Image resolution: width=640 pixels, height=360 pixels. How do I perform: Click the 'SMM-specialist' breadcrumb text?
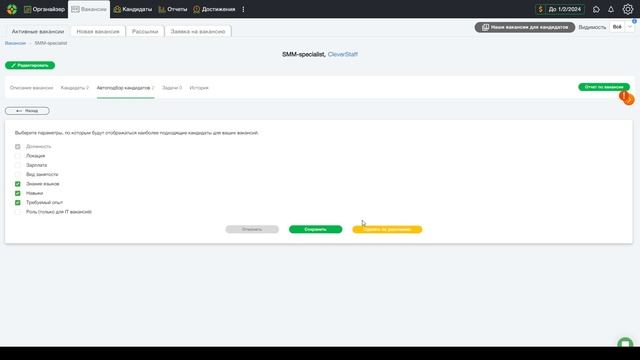[51, 43]
